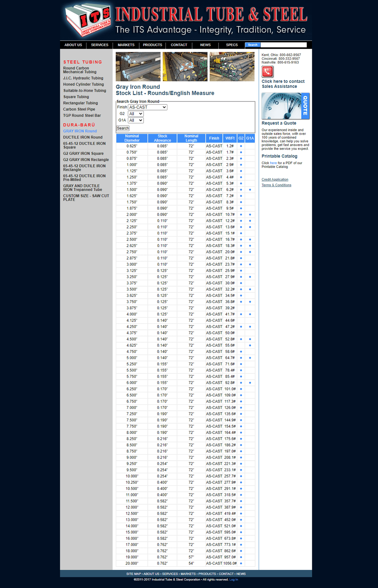Image resolution: width=378 pixels, height=588 pixels.
Task: Click the red phone contact icon
Action: [267, 72]
